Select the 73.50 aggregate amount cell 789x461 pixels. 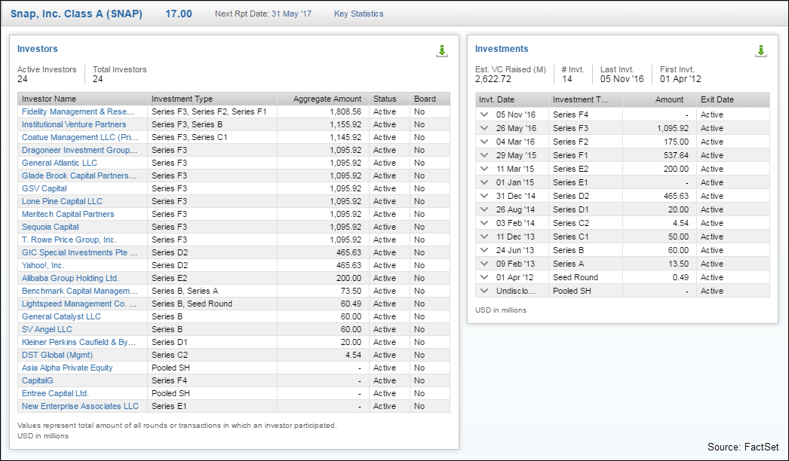351,291
